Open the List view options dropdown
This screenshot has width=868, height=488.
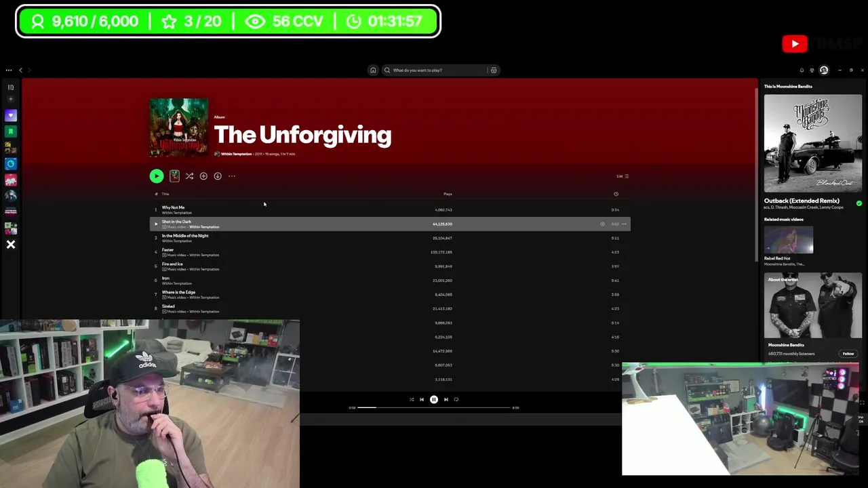pyautogui.click(x=623, y=176)
